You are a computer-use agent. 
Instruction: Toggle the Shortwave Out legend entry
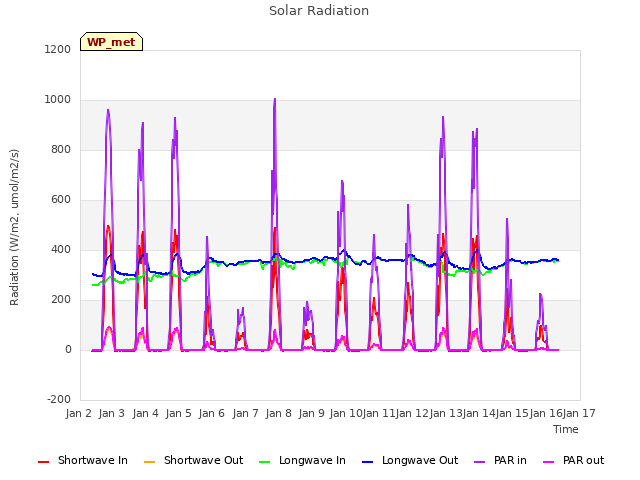pyautogui.click(x=193, y=460)
